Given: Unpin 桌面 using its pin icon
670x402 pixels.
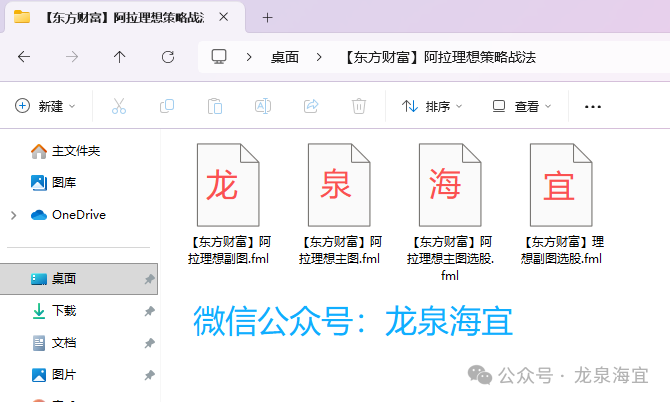Looking at the screenshot, I should [x=149, y=279].
